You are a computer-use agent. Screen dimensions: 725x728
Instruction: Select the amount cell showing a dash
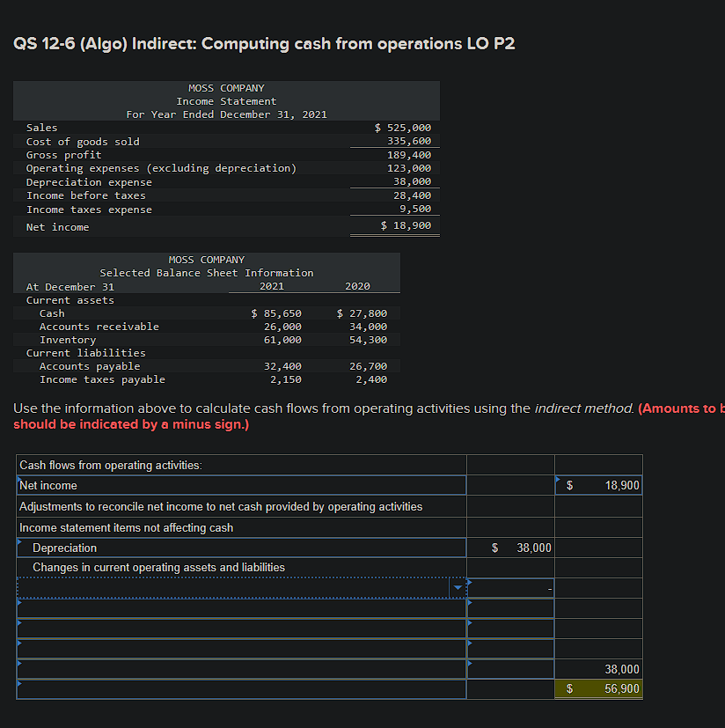coord(510,587)
